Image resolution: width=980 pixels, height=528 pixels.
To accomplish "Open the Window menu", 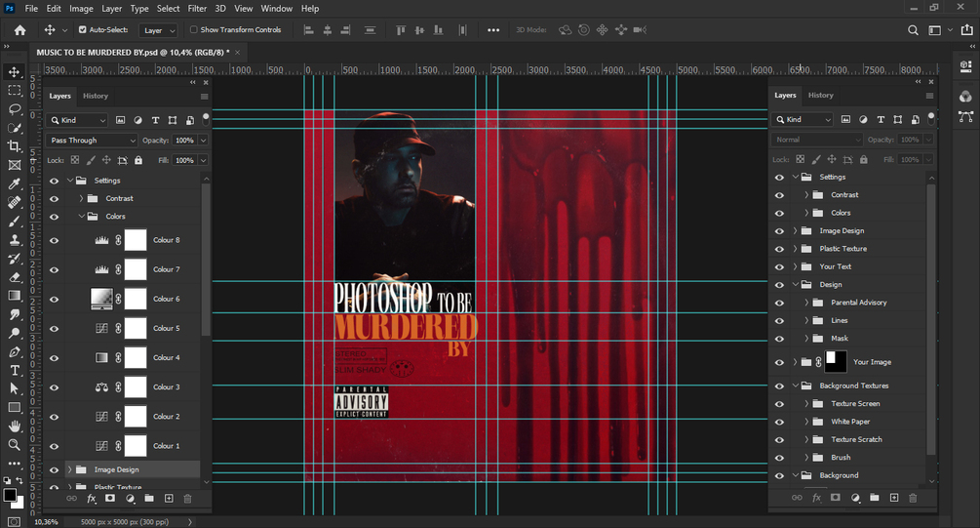I will (x=276, y=8).
